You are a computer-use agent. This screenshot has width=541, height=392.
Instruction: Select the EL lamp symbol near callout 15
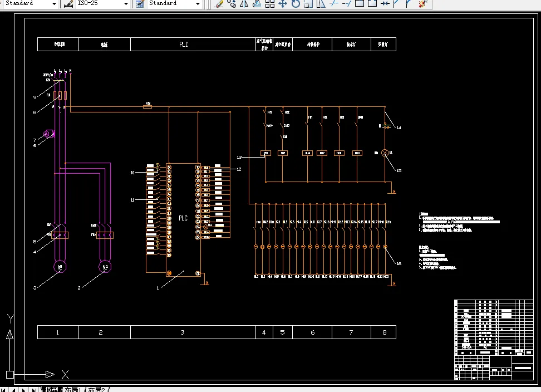(385, 153)
